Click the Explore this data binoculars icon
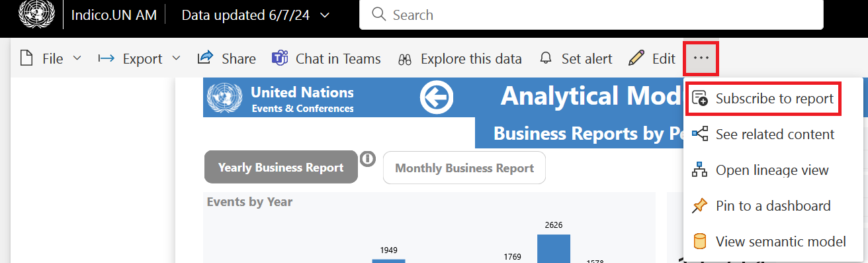The width and height of the screenshot is (868, 263). tap(405, 59)
